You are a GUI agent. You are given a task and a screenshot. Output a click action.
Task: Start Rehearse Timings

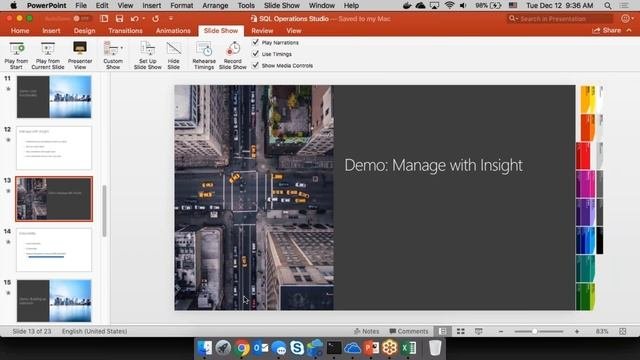204,55
